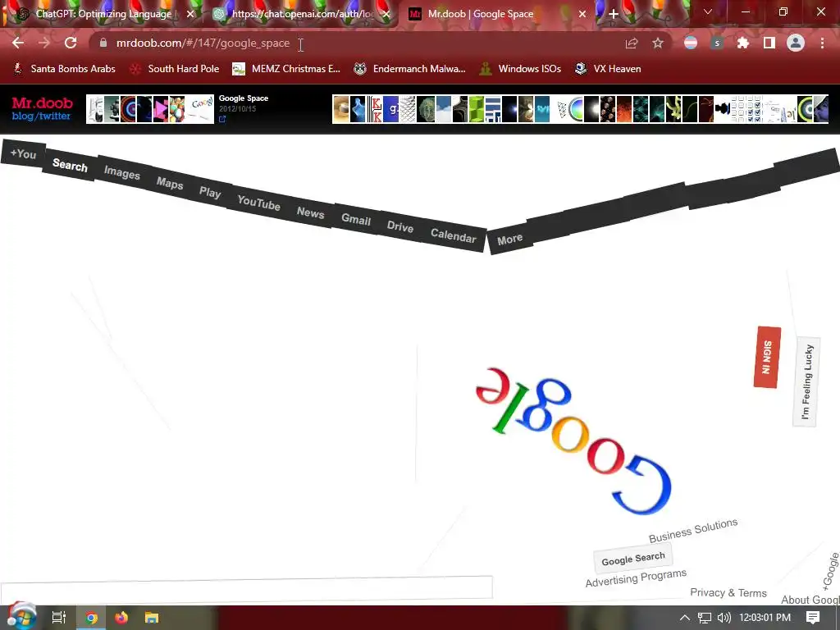This screenshot has height=630, width=840.
Task: Click the striped flag extension icon
Action: tap(691, 43)
